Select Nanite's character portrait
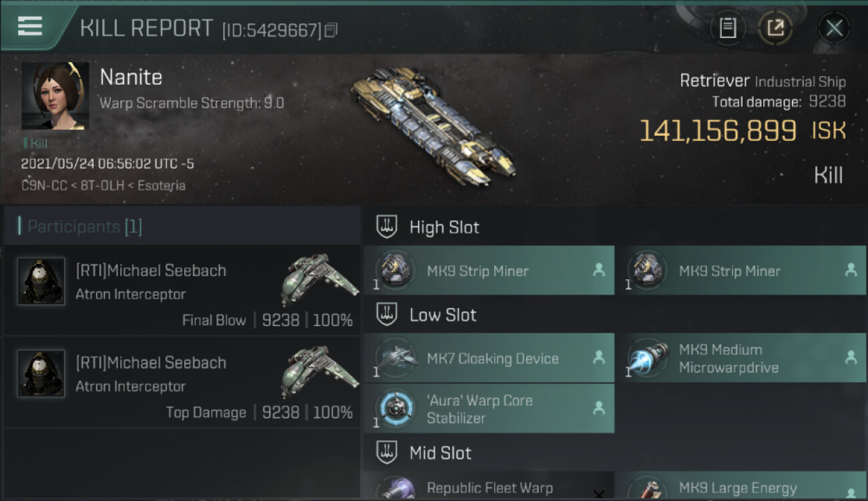 [x=55, y=96]
